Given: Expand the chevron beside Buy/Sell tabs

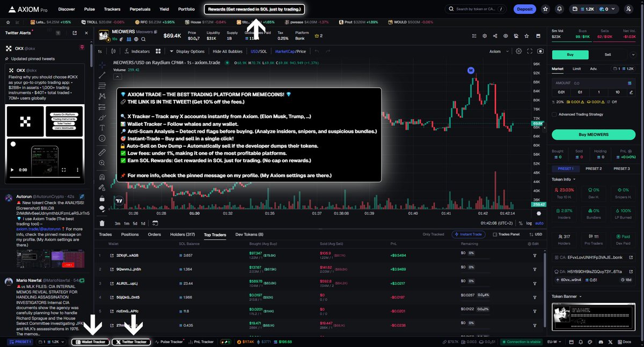Looking at the screenshot, I should [x=634, y=54].
